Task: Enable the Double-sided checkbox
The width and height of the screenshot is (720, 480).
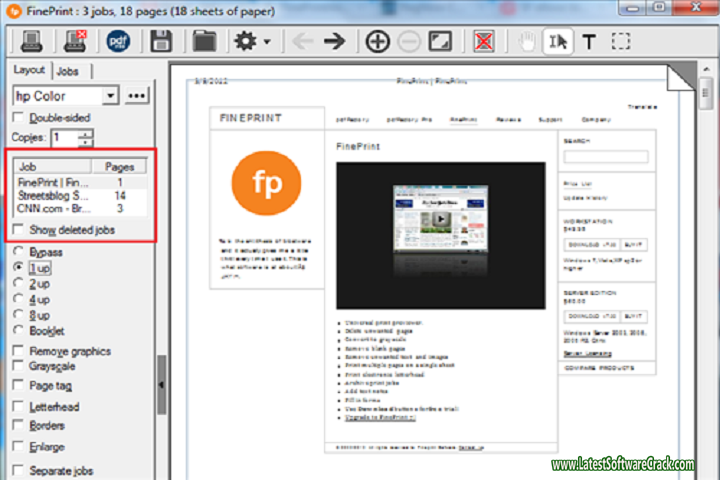Action: pos(20,118)
